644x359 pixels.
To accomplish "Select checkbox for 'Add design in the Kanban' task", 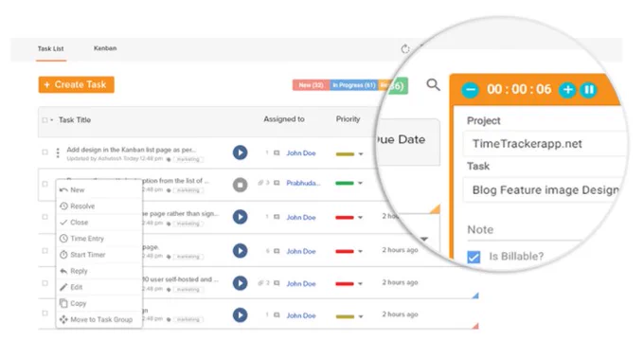I will point(45,152).
